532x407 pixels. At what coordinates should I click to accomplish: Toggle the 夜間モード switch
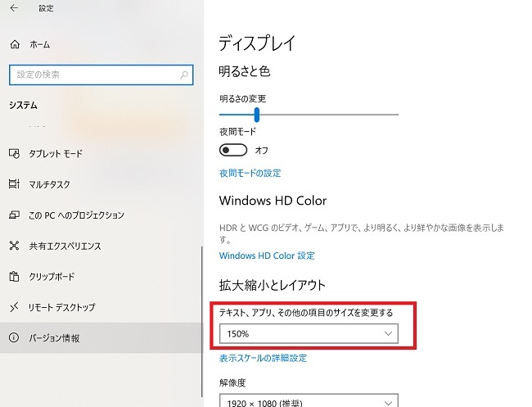[x=233, y=150]
